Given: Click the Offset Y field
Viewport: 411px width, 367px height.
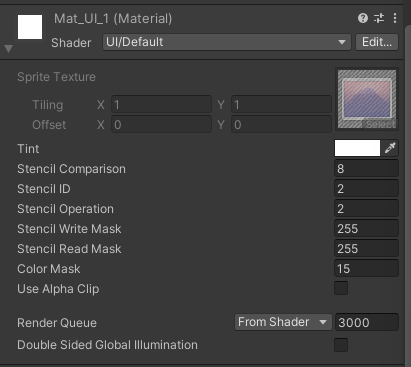Looking at the screenshot, I should click(x=281, y=125).
